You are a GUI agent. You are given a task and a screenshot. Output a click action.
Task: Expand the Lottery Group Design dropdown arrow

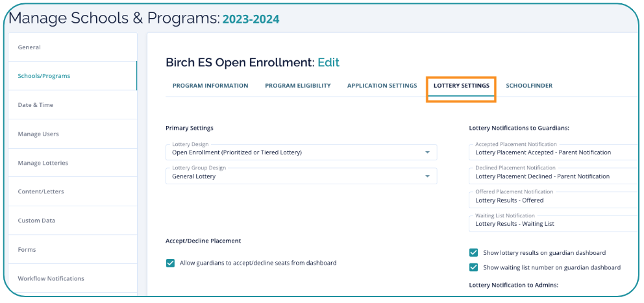(427, 176)
